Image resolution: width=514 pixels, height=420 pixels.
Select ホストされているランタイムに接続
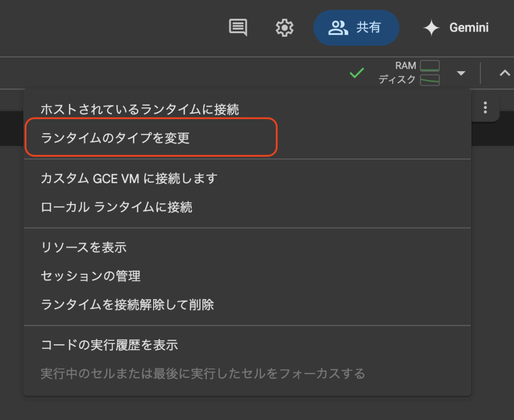click(140, 109)
